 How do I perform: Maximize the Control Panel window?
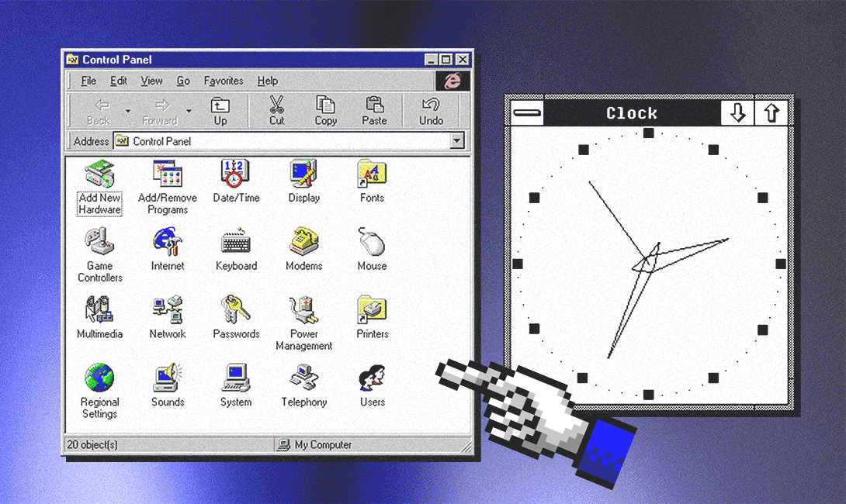click(x=446, y=59)
